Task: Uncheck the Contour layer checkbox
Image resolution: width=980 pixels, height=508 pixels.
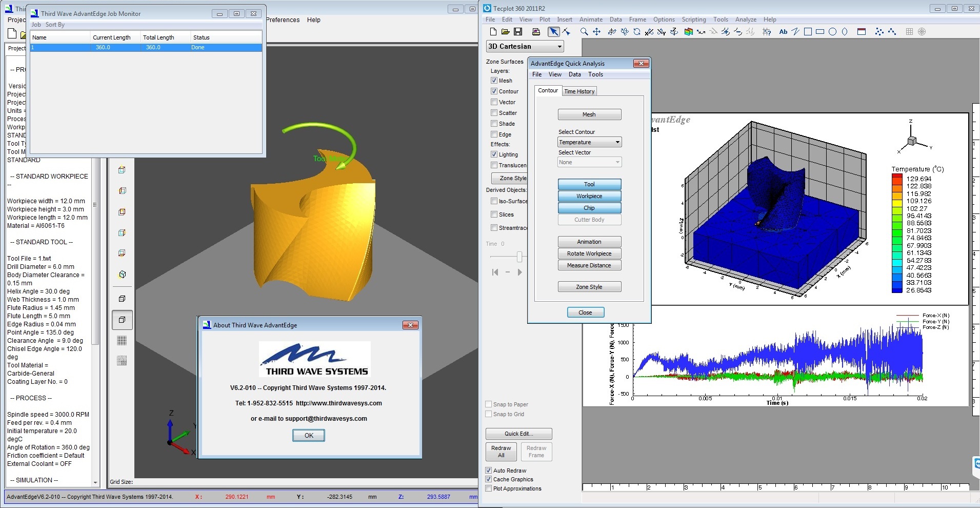Action: pos(494,91)
